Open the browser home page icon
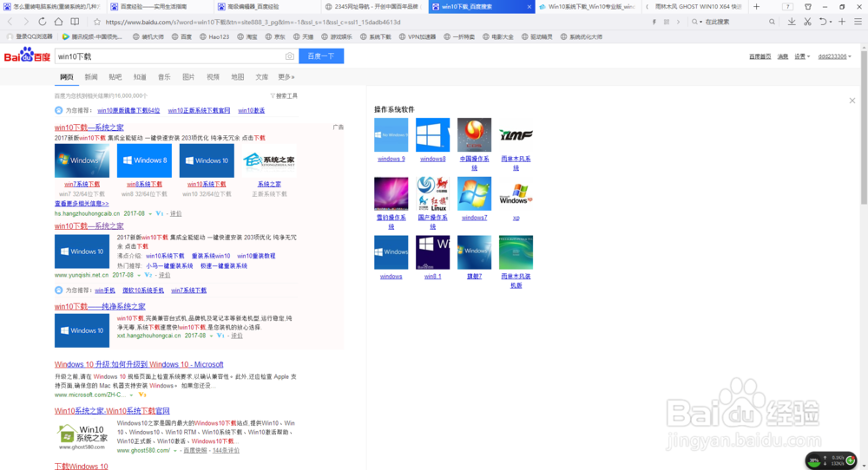Image resolution: width=868 pixels, height=470 pixels. point(58,22)
